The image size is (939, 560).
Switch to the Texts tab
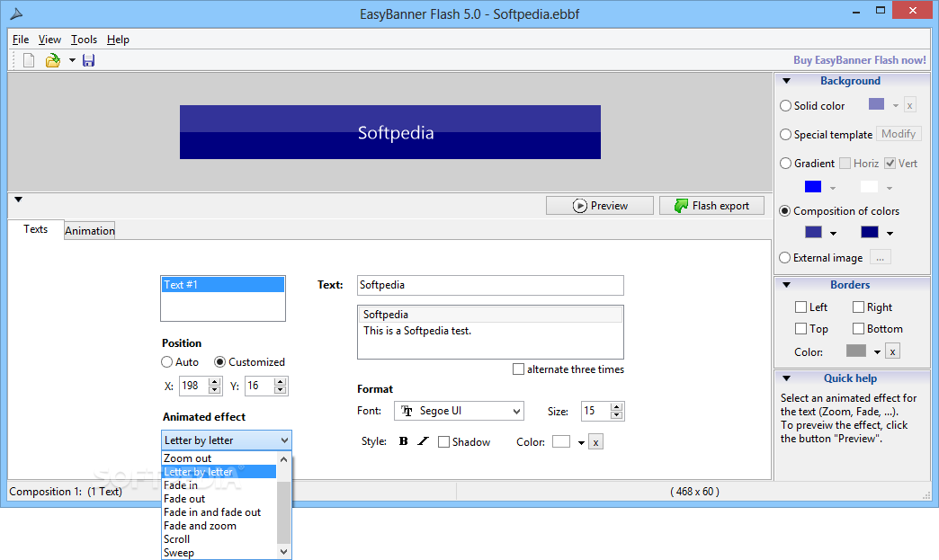[35, 229]
